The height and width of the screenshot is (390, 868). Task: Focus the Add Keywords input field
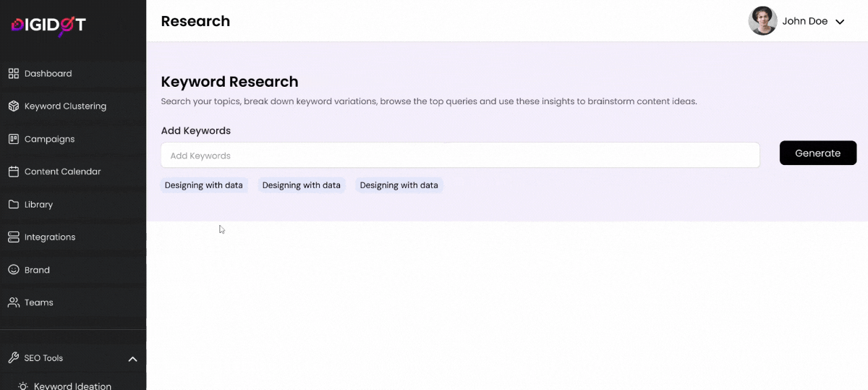coord(460,155)
